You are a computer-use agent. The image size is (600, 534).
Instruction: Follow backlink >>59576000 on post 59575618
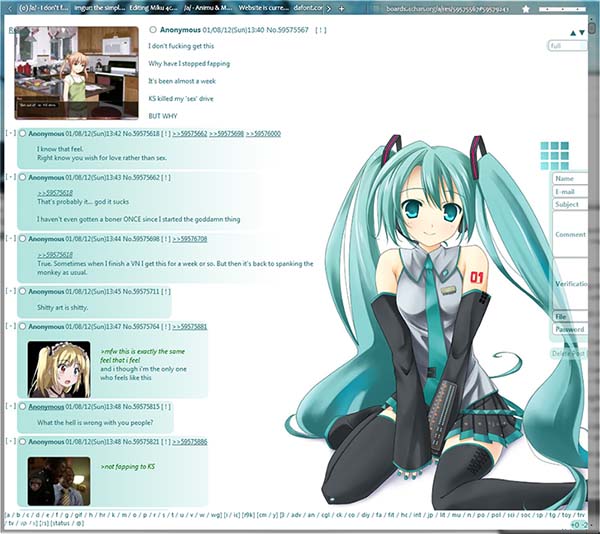point(263,134)
